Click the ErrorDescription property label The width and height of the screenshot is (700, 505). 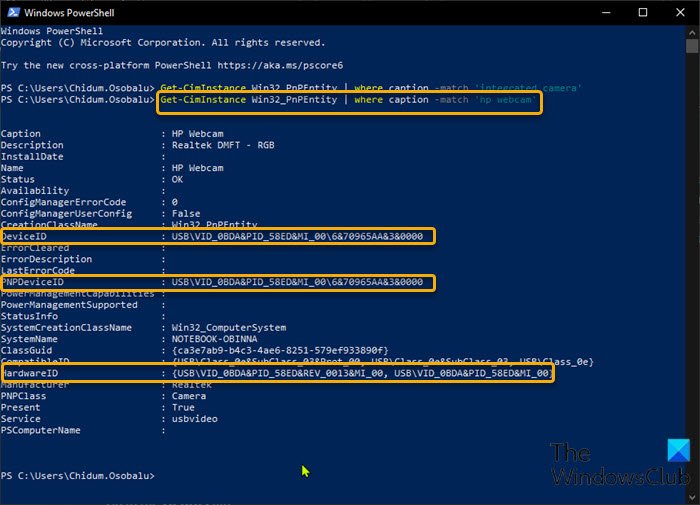46,259
